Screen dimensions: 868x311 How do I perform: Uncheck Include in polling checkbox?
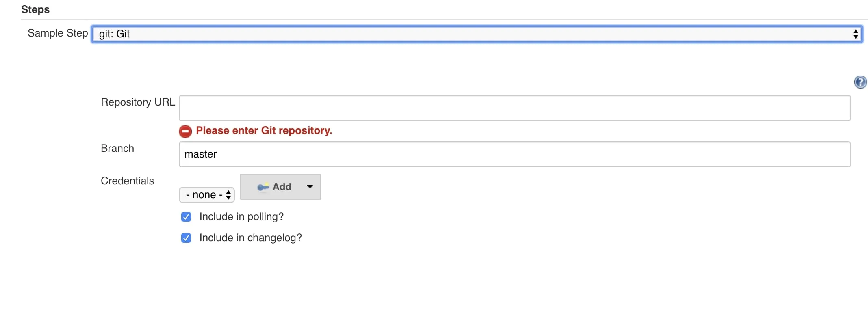pos(186,217)
